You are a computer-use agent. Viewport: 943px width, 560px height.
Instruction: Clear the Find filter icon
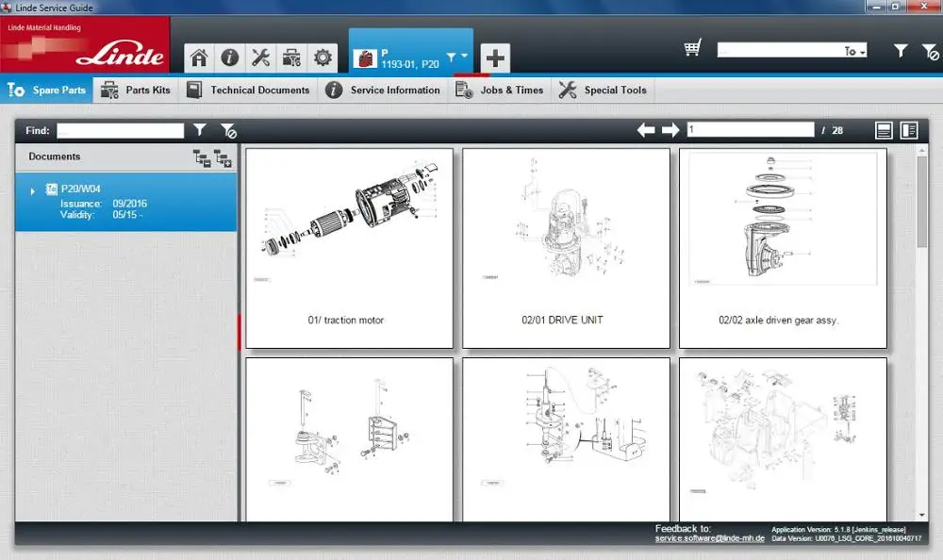[227, 130]
